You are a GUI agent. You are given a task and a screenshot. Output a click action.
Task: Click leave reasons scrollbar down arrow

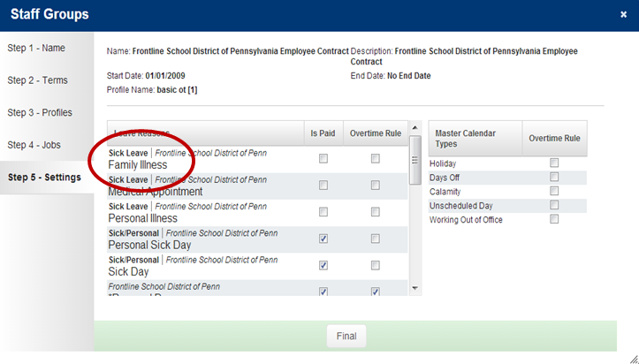coord(415,288)
